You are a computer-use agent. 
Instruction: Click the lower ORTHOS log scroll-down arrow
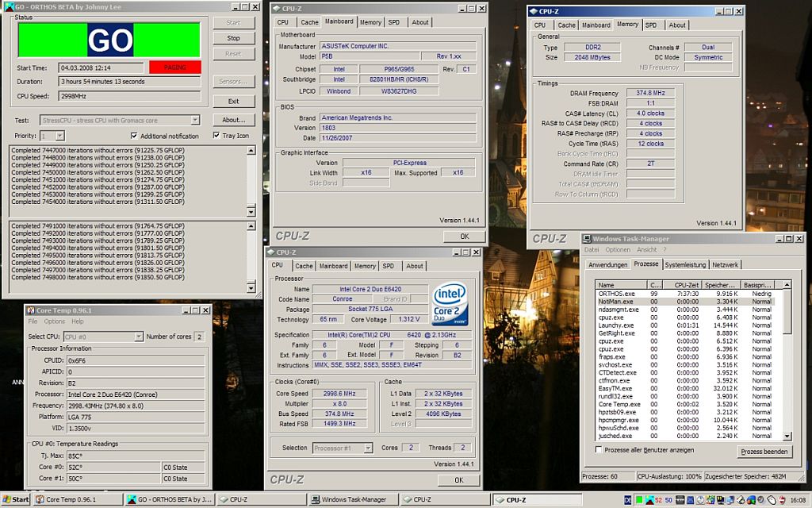(x=251, y=287)
